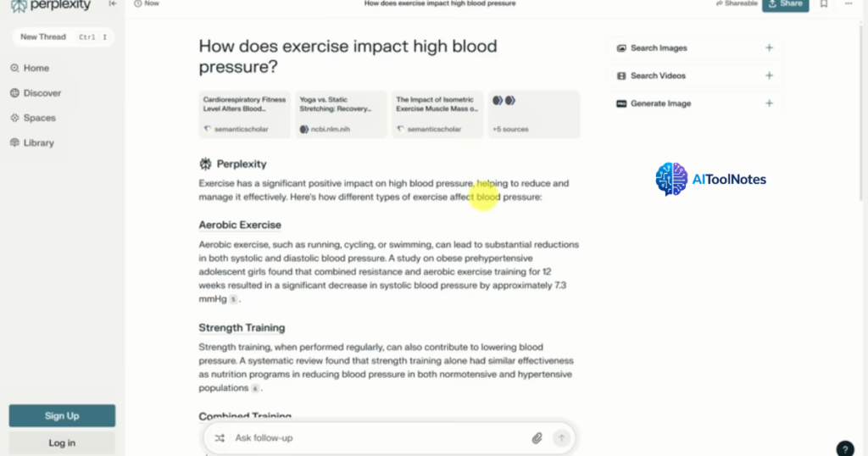Go to Home in sidebar
This screenshot has height=456, width=868.
coord(36,68)
